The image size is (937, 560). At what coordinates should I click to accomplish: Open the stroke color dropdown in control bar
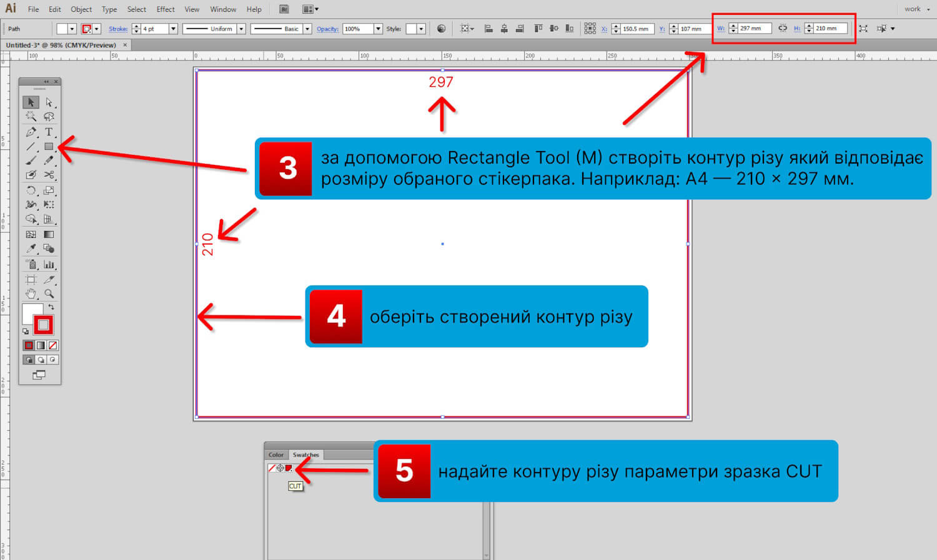[97, 29]
